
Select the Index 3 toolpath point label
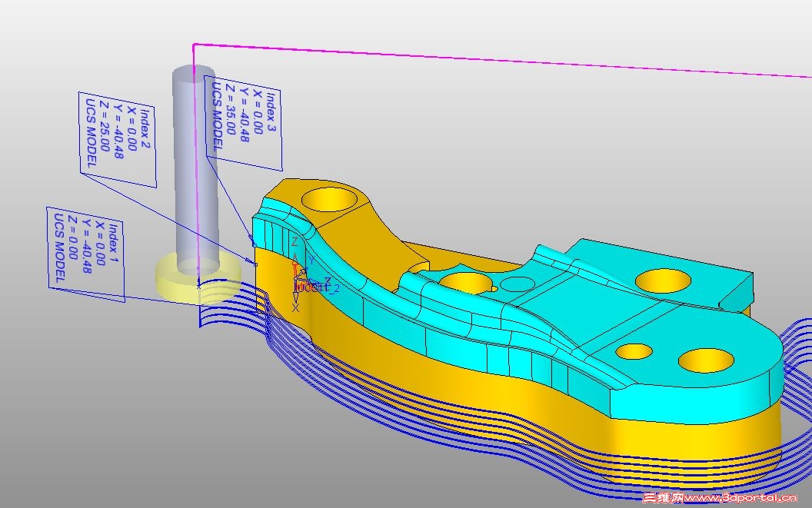click(x=243, y=123)
